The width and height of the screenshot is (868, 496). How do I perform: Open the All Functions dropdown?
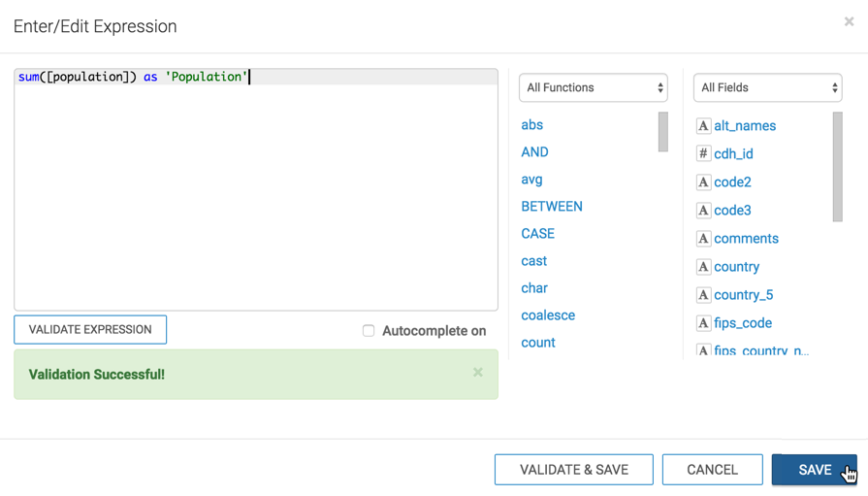593,87
